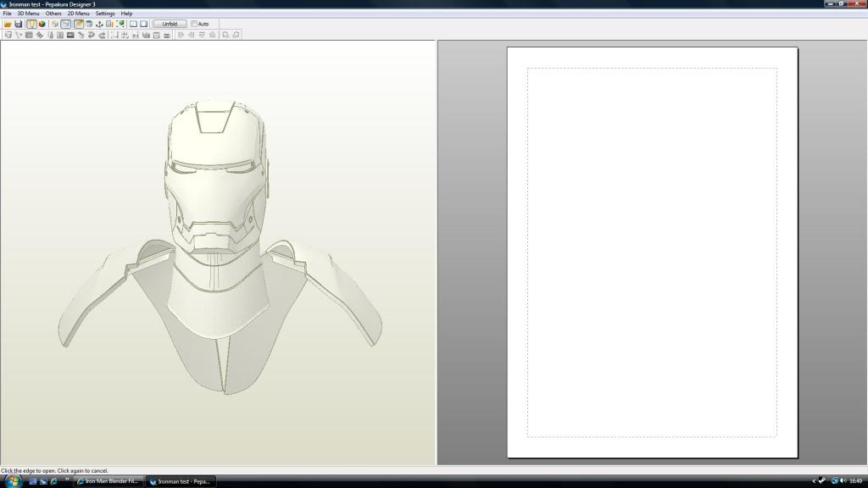Enable the Auto checkbox
Viewport: 868px width, 488px height.
[x=194, y=24]
